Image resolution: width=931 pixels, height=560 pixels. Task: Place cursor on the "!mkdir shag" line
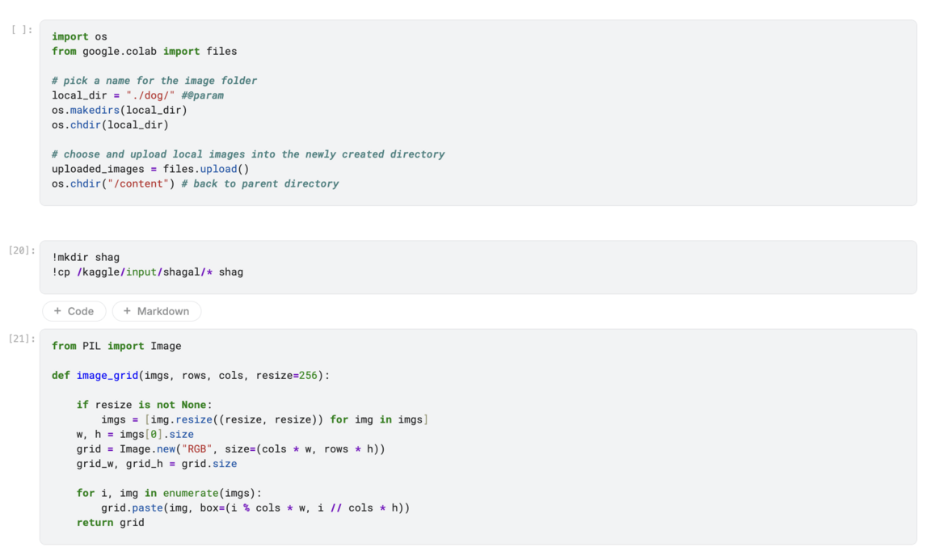click(86, 258)
